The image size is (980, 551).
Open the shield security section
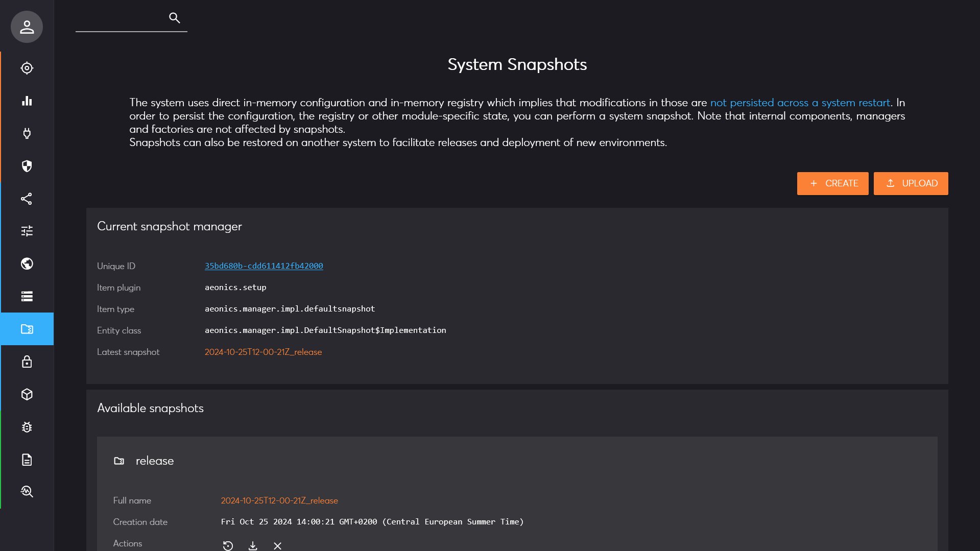(x=27, y=166)
